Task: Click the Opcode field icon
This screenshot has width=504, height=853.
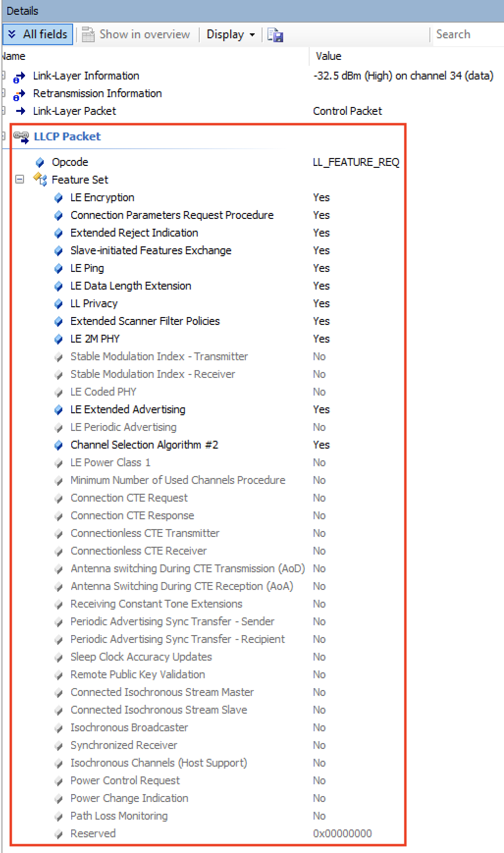Action: coord(40,162)
